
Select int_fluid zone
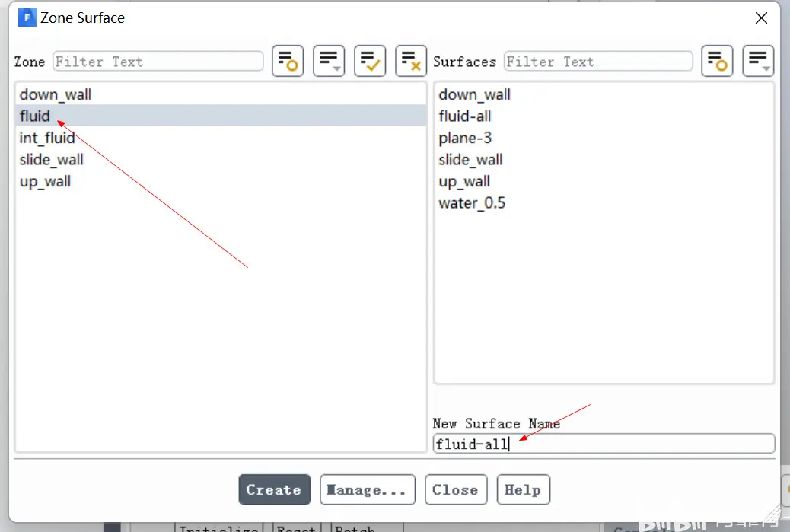coord(221,138)
